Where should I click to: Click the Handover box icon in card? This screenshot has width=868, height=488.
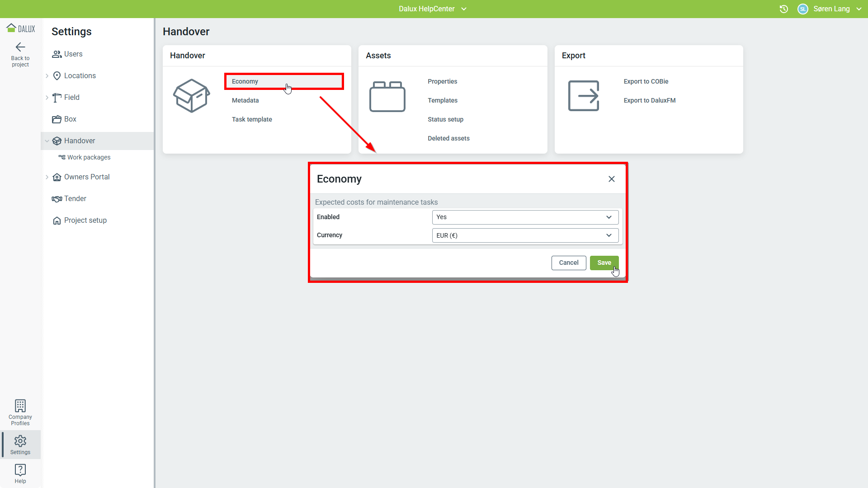[192, 96]
